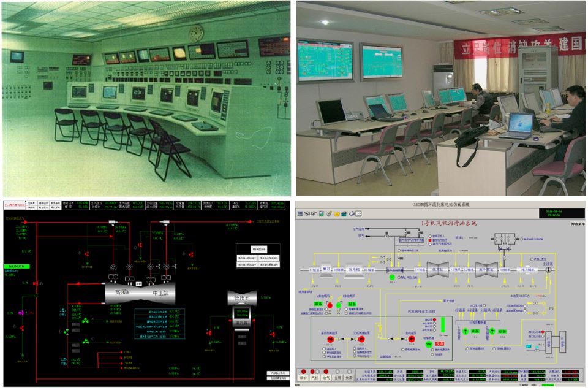Click the first monitor icon in toolbar
Image resolution: width=588 pixels, height=390 pixels.
tap(300, 213)
